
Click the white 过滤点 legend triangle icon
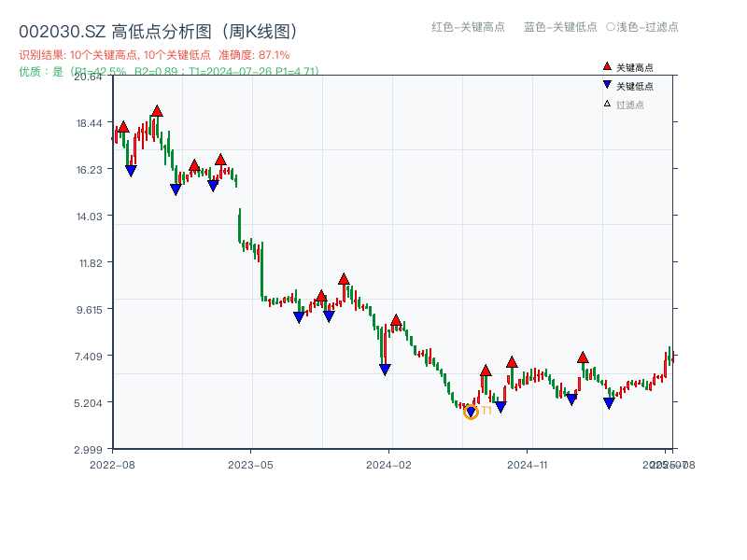(x=607, y=104)
